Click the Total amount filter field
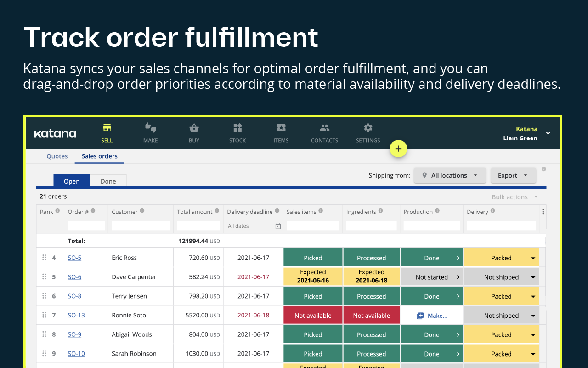This screenshot has height=368, width=588. (198, 226)
